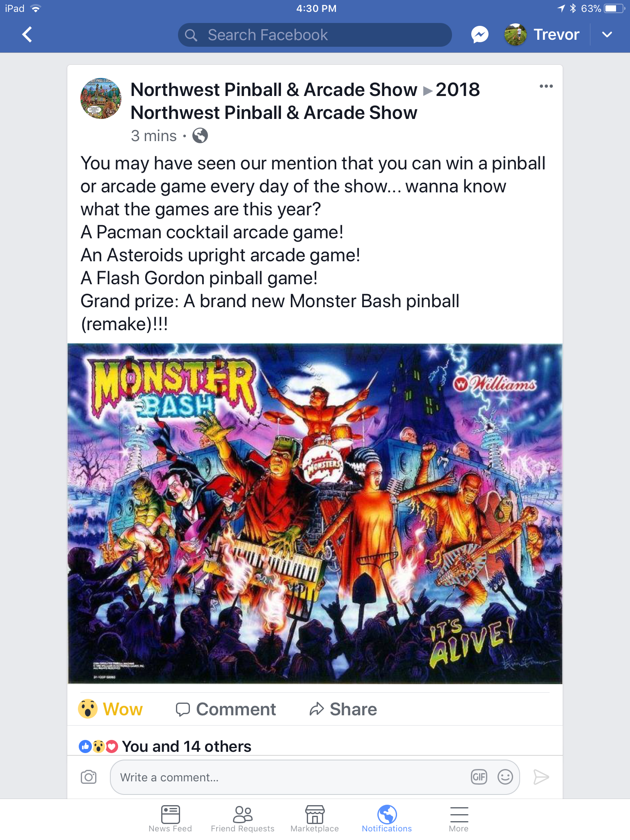
Task: Open the emoji picker in the comment field
Action: pyautogui.click(x=505, y=777)
